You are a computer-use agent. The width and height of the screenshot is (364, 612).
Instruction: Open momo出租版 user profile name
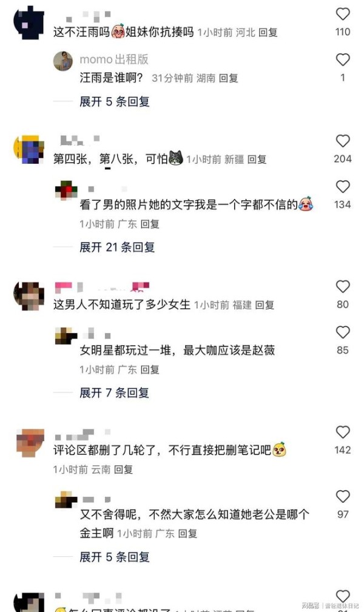click(114, 59)
